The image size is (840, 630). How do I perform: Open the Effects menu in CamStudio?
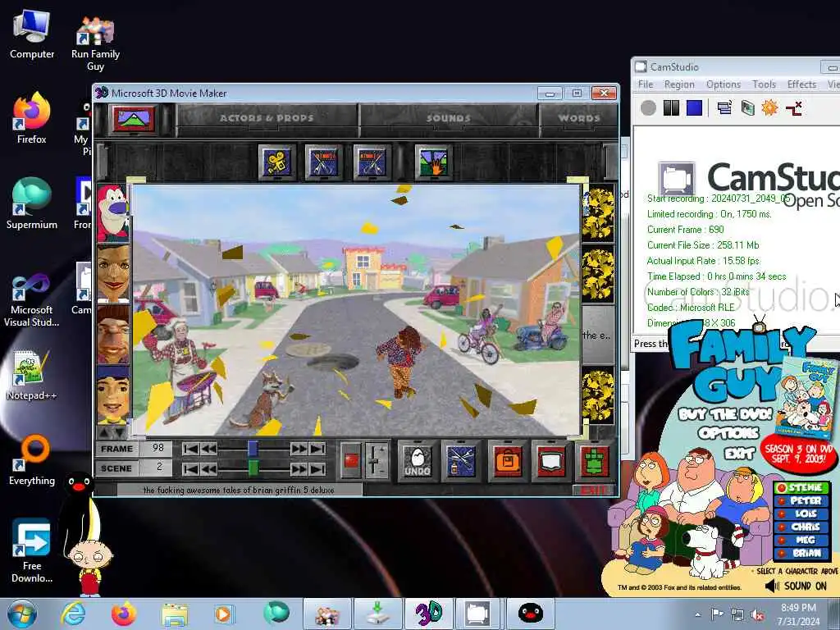pos(801,84)
